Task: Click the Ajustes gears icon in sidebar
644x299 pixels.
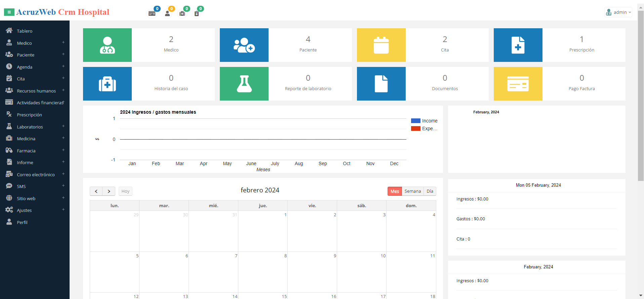Action: [x=9, y=210]
